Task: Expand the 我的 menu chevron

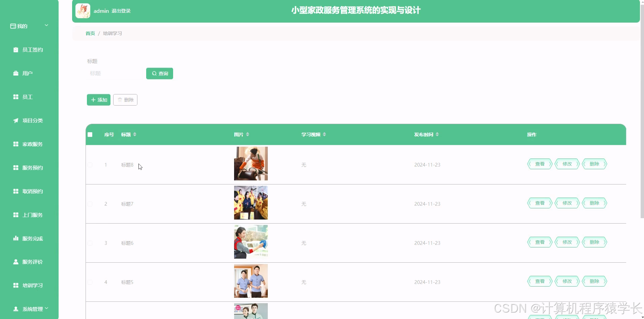Action: [x=46, y=25]
